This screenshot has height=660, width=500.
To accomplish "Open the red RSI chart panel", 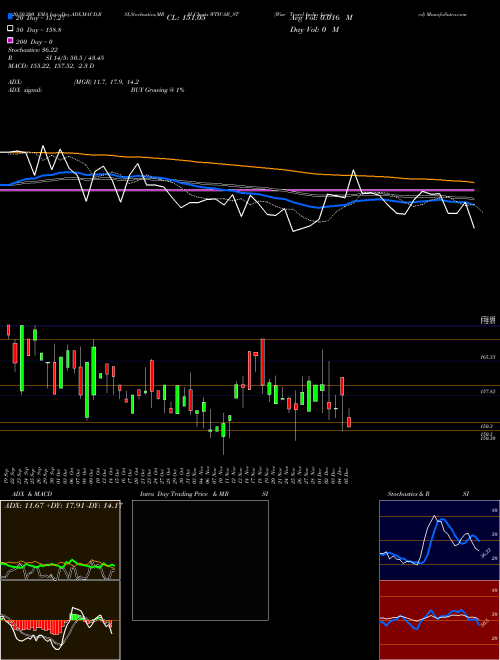I will pos(439,620).
